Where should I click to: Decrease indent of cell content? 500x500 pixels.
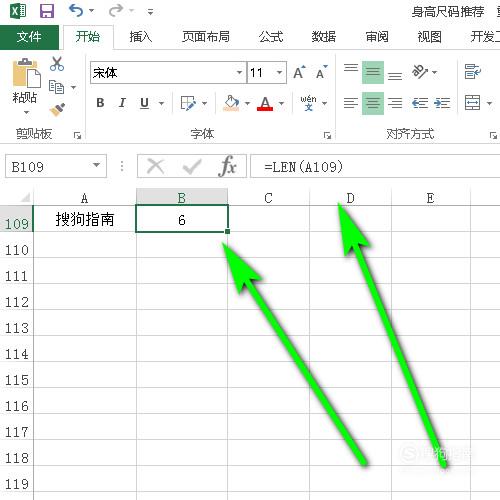tap(420, 103)
